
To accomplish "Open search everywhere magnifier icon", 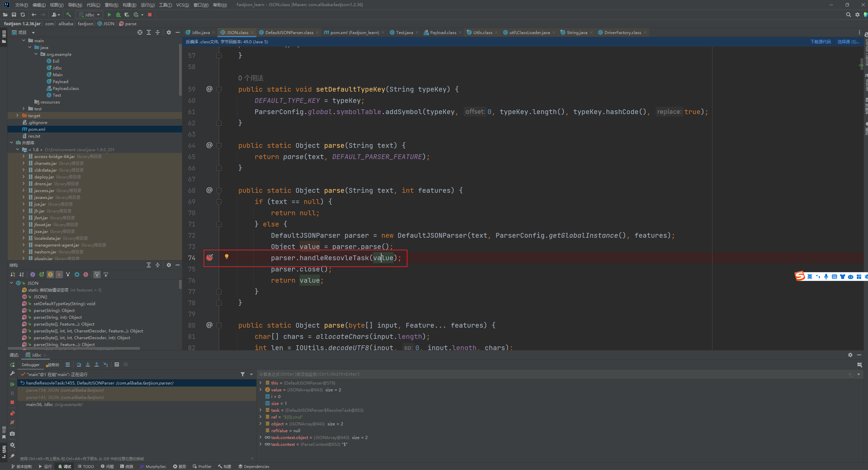I will click(x=848, y=15).
